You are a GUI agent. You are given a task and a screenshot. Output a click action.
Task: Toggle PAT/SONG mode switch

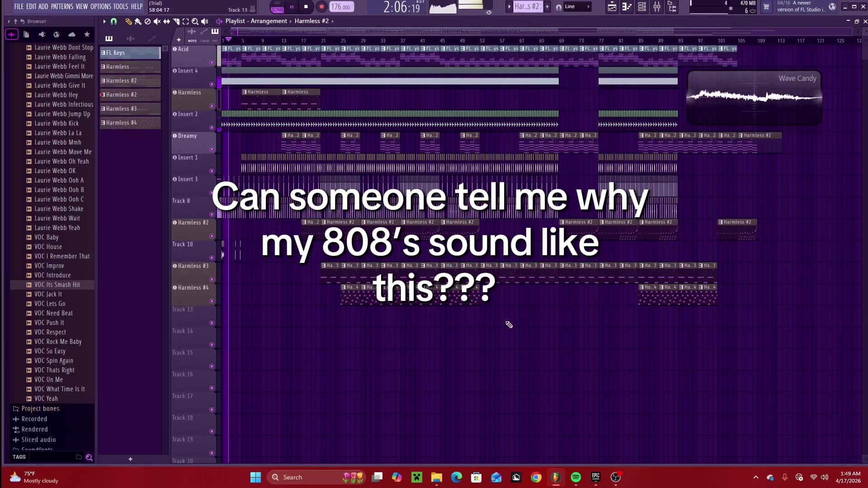coord(277,7)
